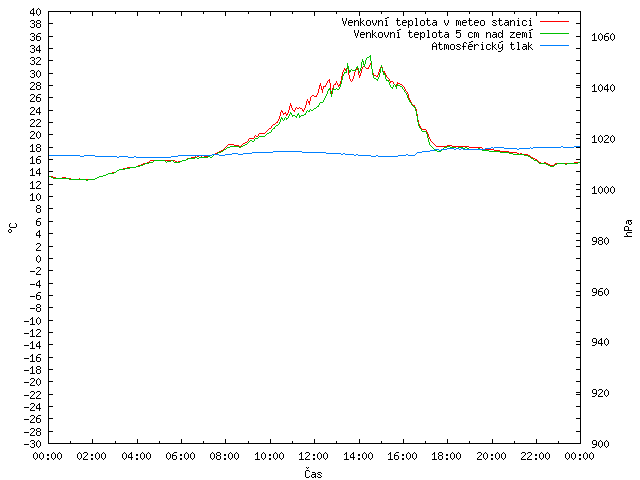The height and width of the screenshot is (480, 640).
Task: Click the x-axis label '14:00'
Action: click(358, 456)
